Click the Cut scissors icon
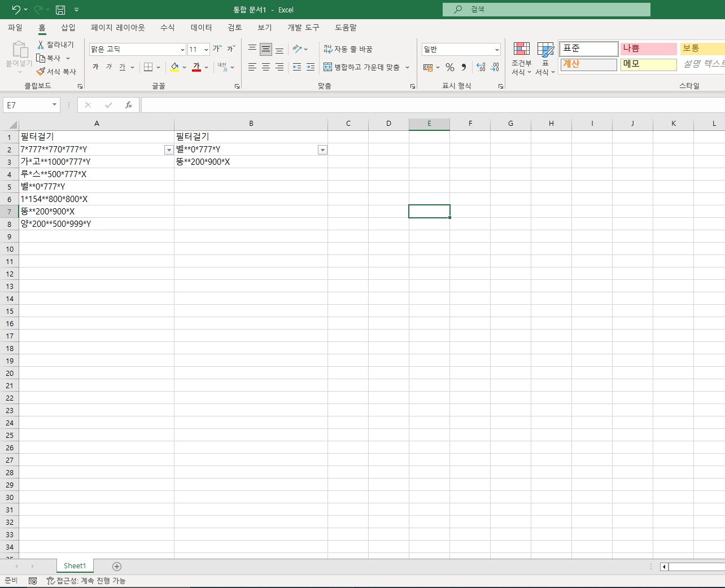 point(41,45)
